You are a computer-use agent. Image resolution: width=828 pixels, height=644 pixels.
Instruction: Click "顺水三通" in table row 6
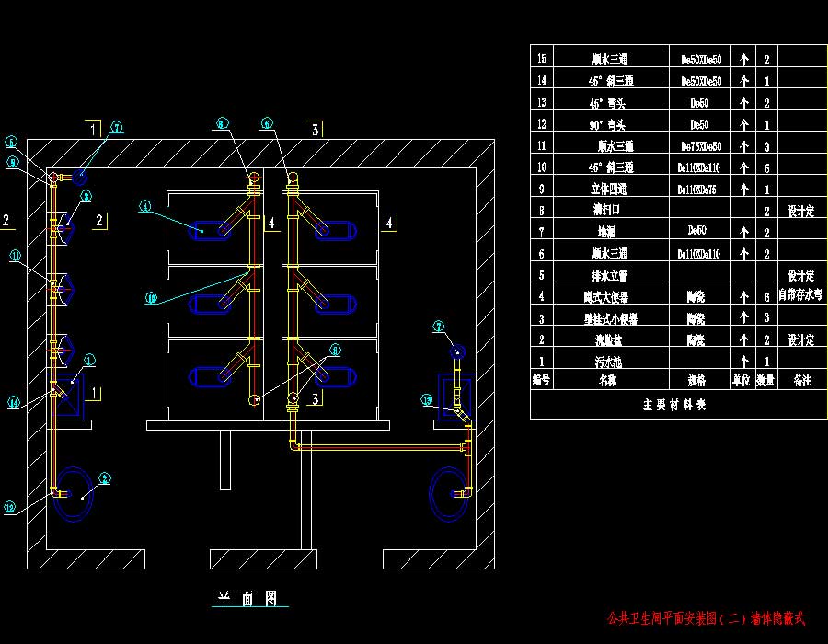point(610,253)
